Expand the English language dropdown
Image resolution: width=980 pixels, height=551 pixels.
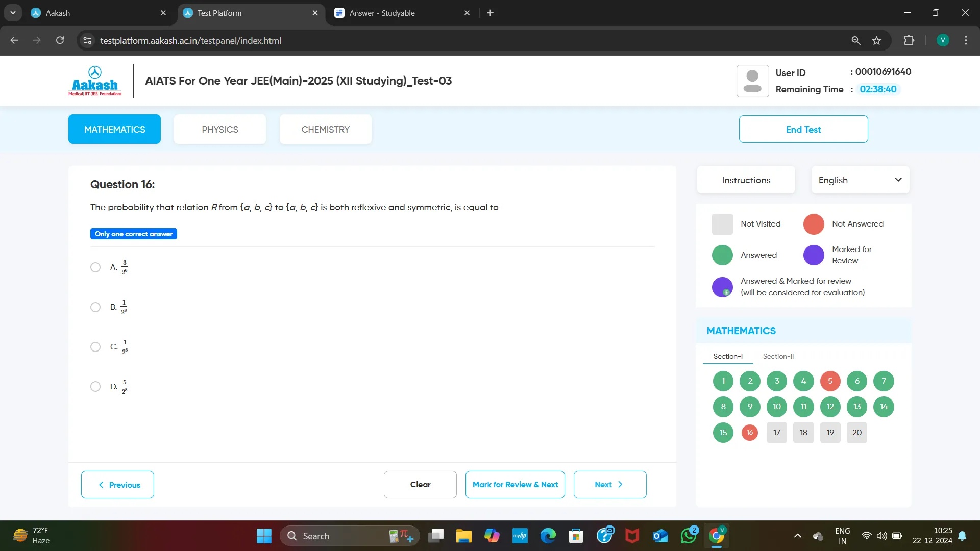pyautogui.click(x=860, y=180)
